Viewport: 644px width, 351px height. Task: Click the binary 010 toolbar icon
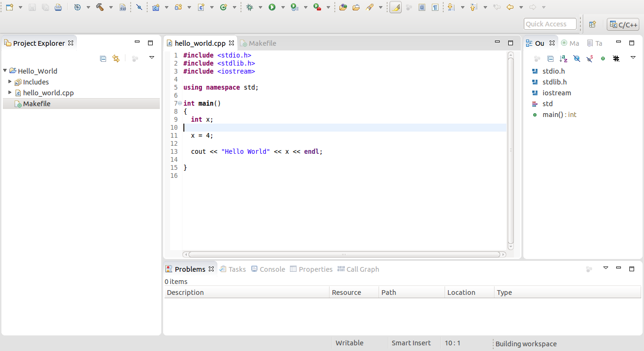pyautogui.click(x=123, y=7)
